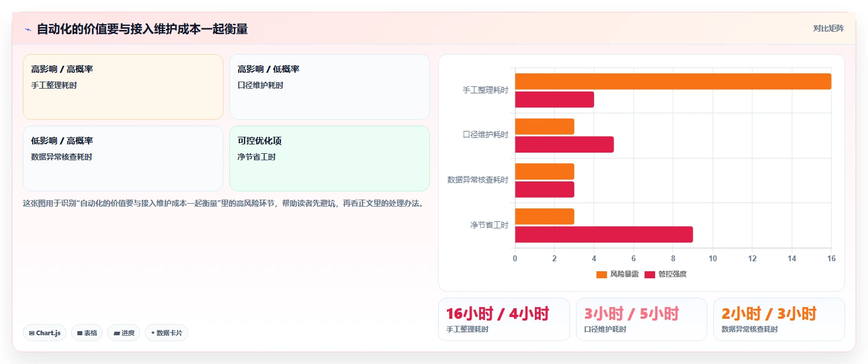
Task: Open the 3小时 / 5小时 data card
Action: point(642,319)
